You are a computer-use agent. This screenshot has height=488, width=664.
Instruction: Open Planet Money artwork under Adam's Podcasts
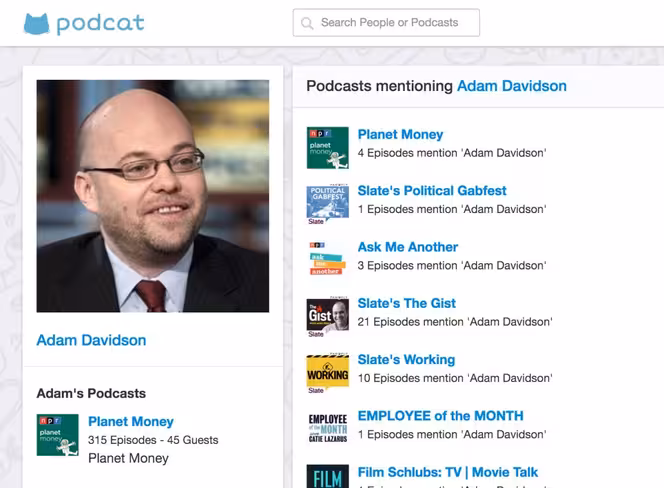point(58,435)
